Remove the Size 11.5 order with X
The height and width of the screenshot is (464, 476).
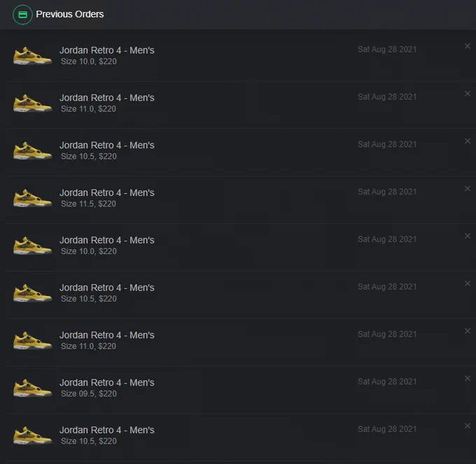(468, 188)
